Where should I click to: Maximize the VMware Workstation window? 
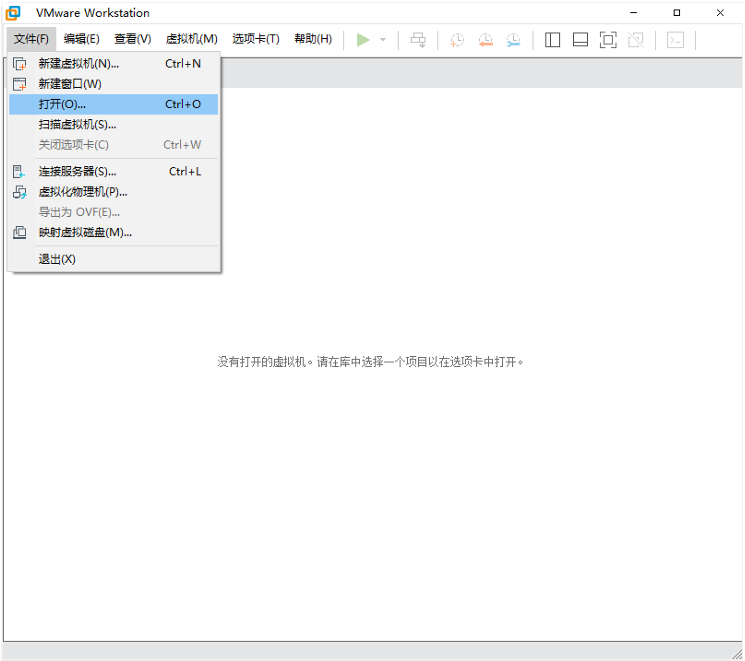pos(677,13)
